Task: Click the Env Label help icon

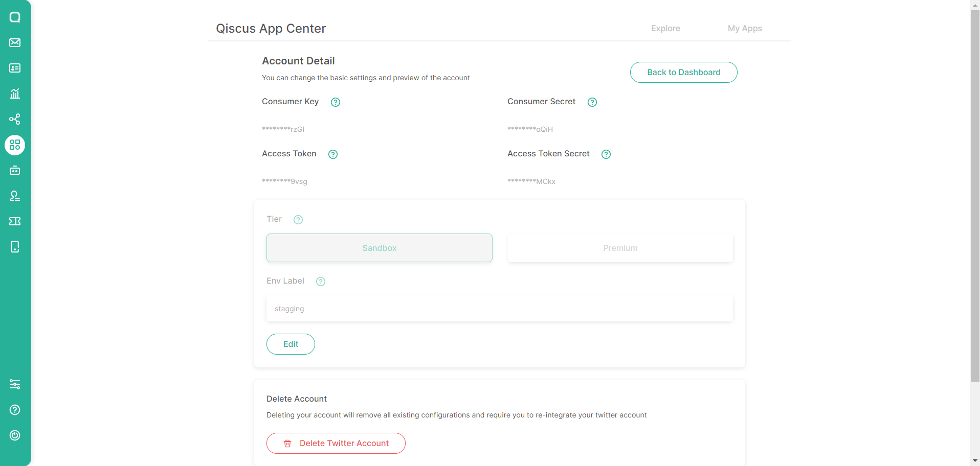Action: [x=321, y=282]
